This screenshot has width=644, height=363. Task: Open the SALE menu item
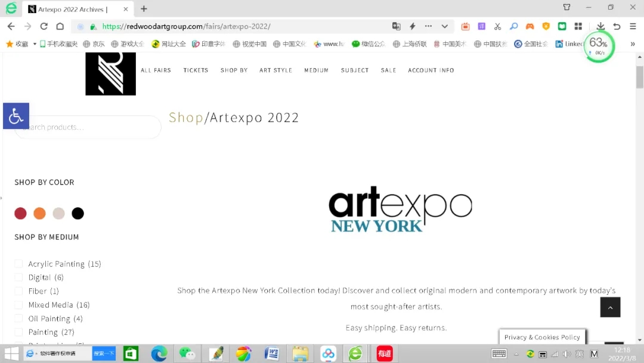pyautogui.click(x=389, y=70)
